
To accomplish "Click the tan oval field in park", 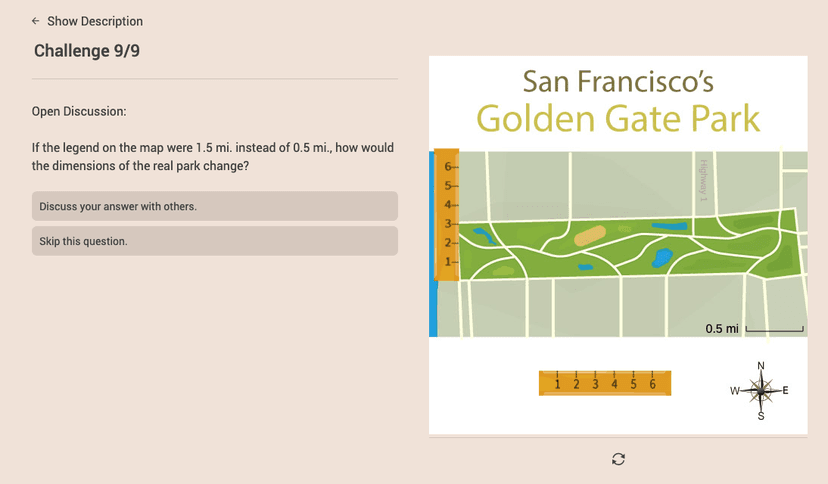I will click(590, 235).
